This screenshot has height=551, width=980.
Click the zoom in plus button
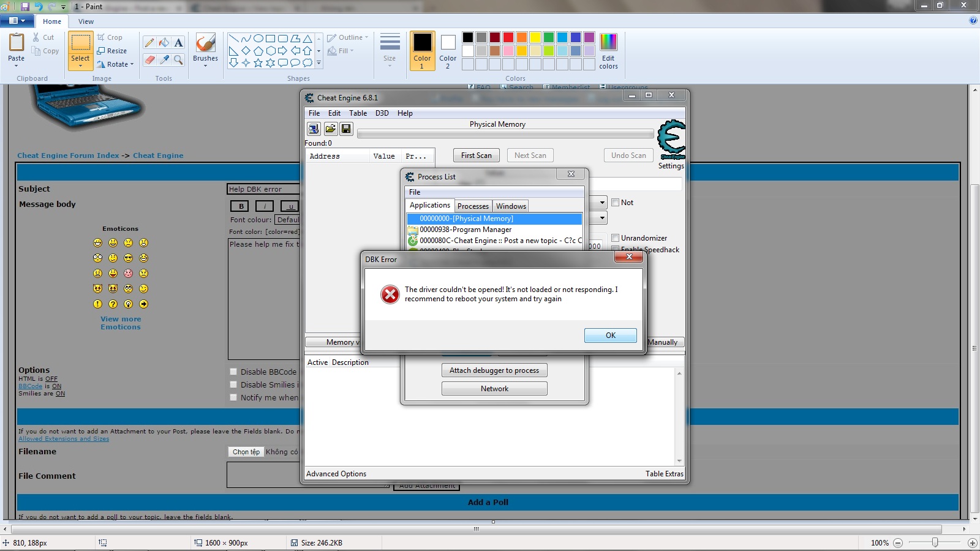972,543
